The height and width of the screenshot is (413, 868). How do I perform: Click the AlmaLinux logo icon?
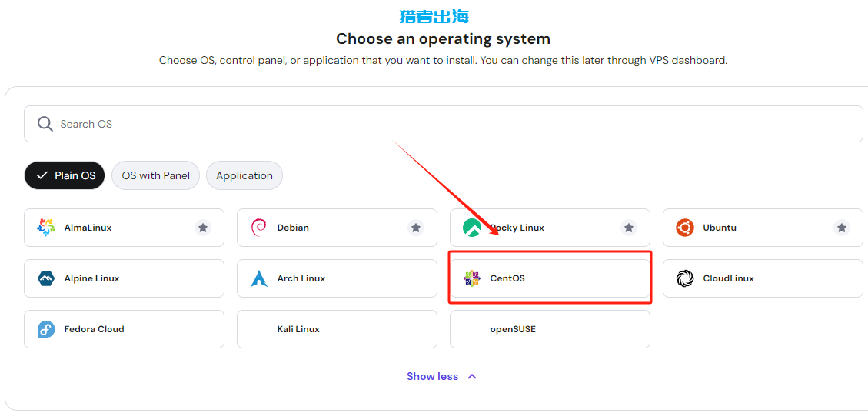click(46, 228)
